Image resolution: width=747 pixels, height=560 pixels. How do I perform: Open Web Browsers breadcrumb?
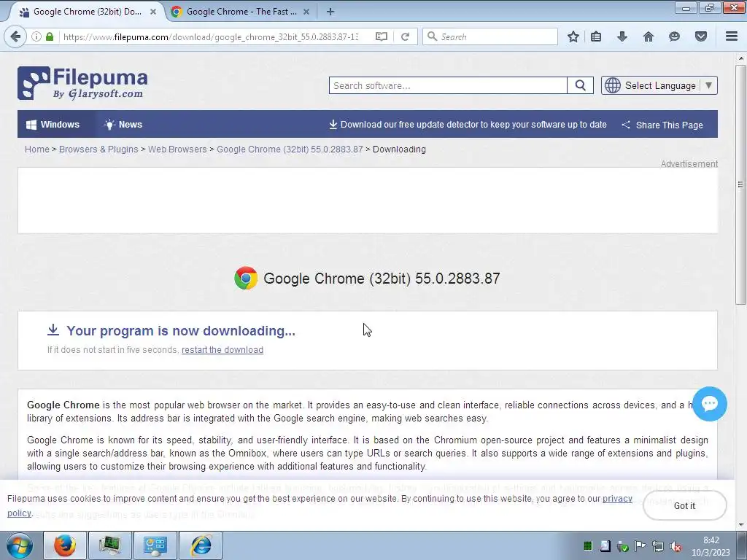click(x=177, y=149)
